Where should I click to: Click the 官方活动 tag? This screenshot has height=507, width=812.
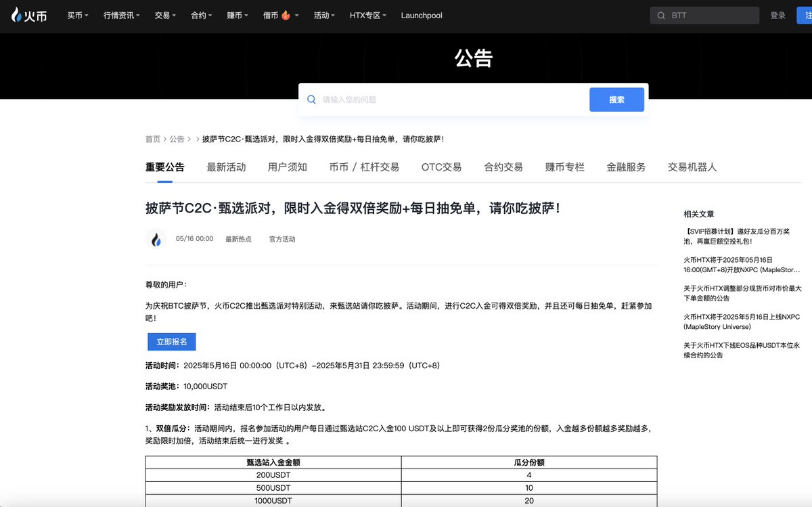[x=282, y=239]
